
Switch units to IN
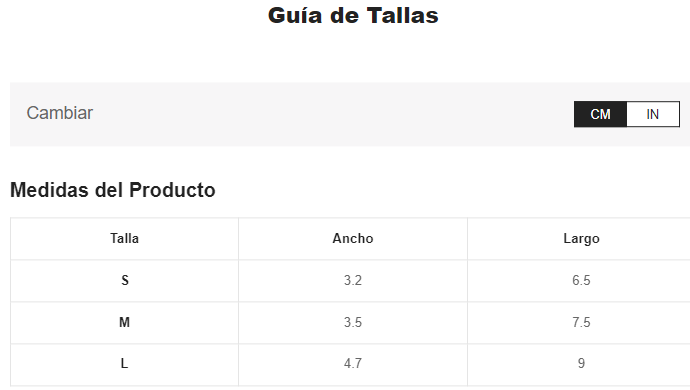tap(653, 114)
